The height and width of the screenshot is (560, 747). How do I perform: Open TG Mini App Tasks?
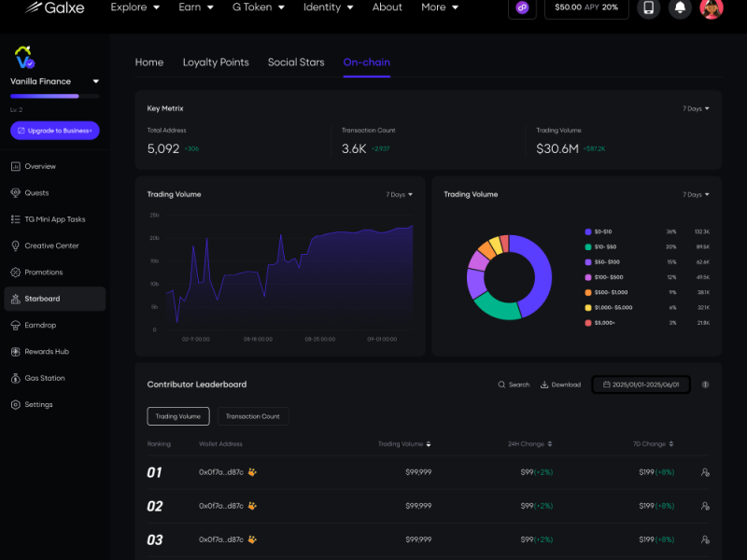pos(55,219)
